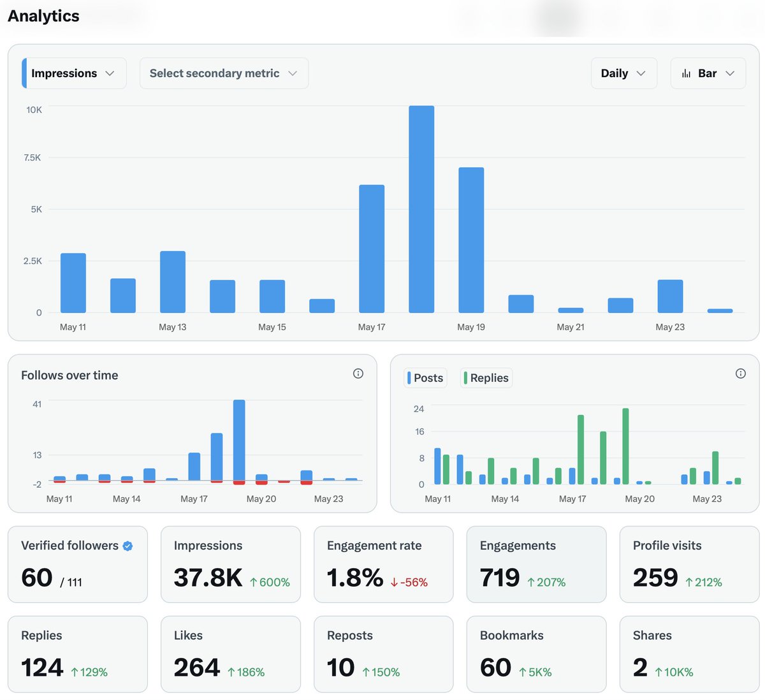Click the tallest follows bar reaching 41
The image size is (765, 700).
tap(239, 440)
